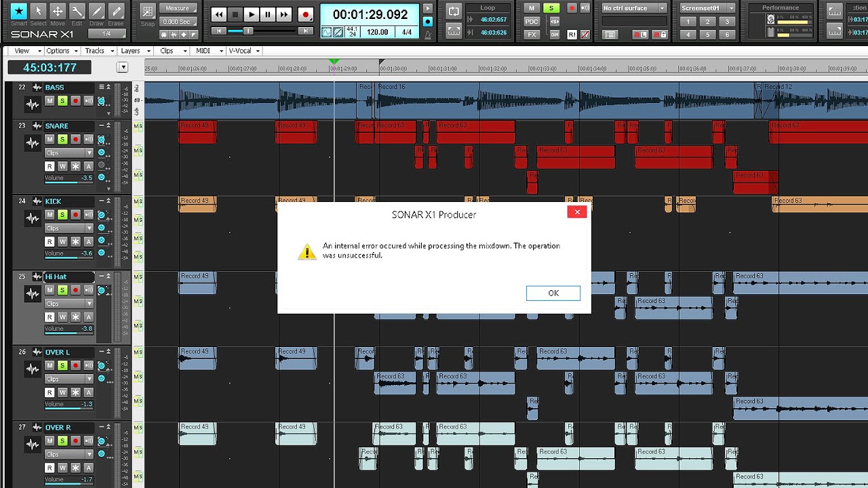868x488 pixels.
Task: Adjust the OVER R Volume slider
Action: (69, 480)
